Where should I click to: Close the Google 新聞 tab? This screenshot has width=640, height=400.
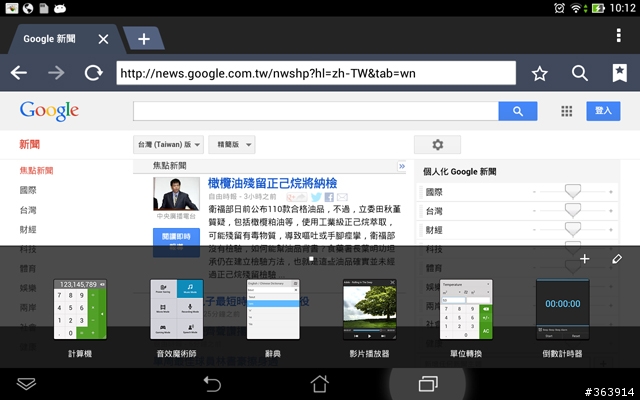(x=103, y=39)
